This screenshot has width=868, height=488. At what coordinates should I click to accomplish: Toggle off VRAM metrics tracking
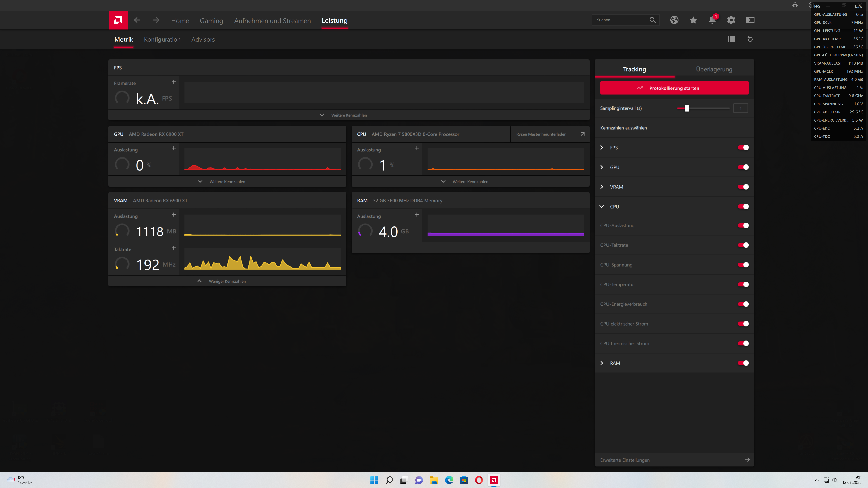click(x=743, y=187)
